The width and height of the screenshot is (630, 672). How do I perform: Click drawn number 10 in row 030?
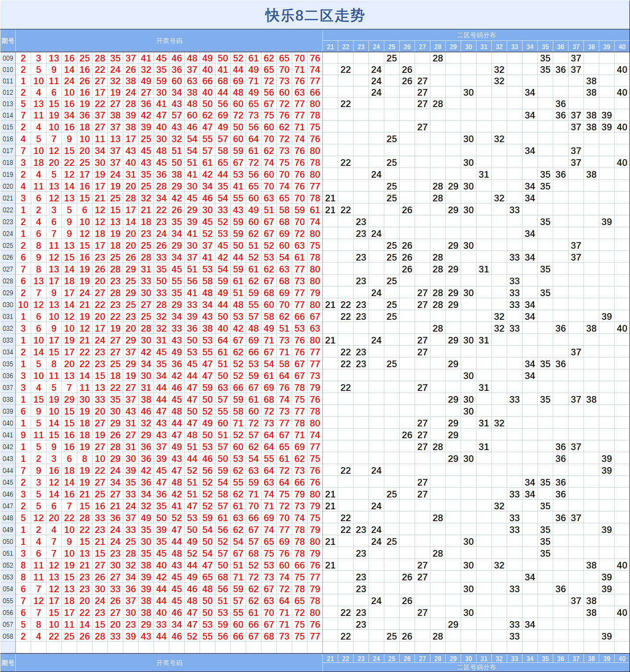23,305
